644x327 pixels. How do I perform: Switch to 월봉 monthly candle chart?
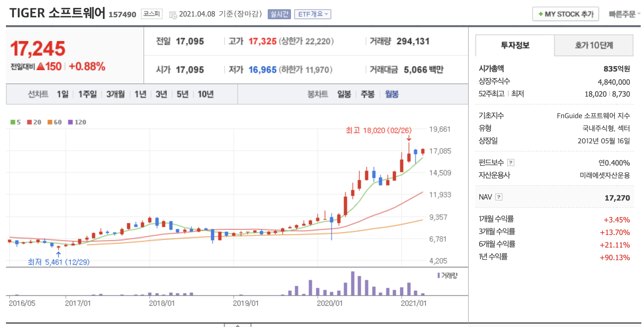(x=392, y=94)
